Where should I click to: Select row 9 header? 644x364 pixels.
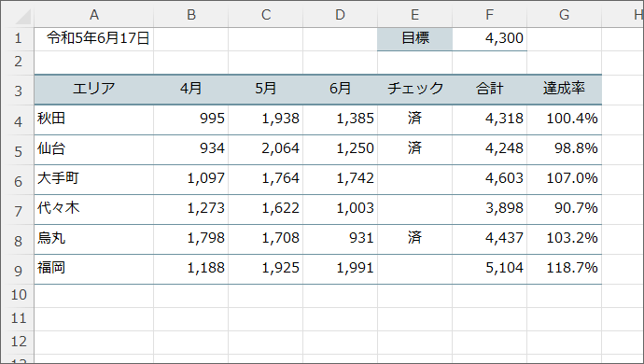coord(18,270)
